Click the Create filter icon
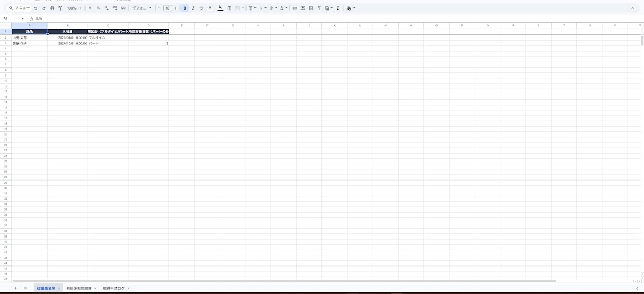Image resolution: width=644 pixels, height=294 pixels. [319, 8]
